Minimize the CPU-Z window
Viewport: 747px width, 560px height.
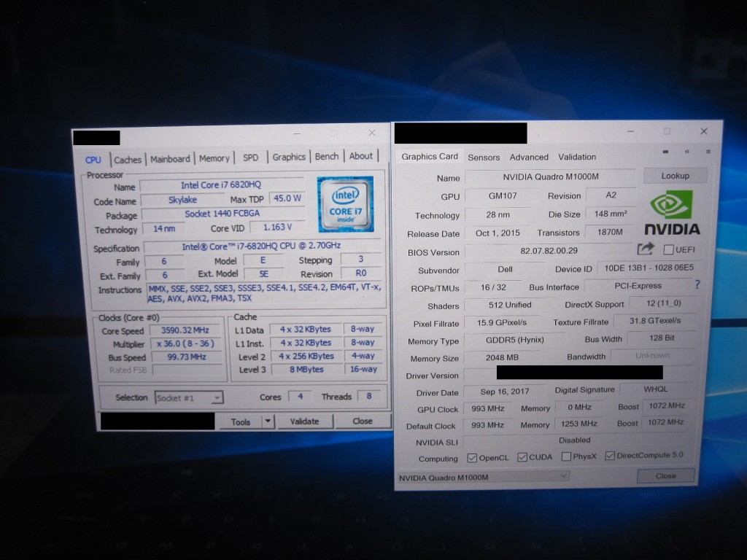point(297,134)
